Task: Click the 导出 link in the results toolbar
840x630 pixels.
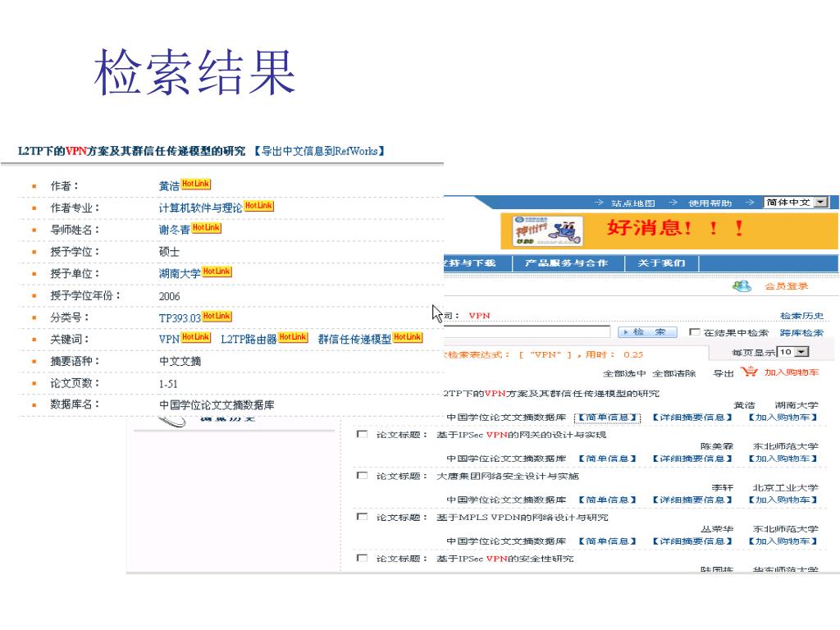Action: (723, 373)
